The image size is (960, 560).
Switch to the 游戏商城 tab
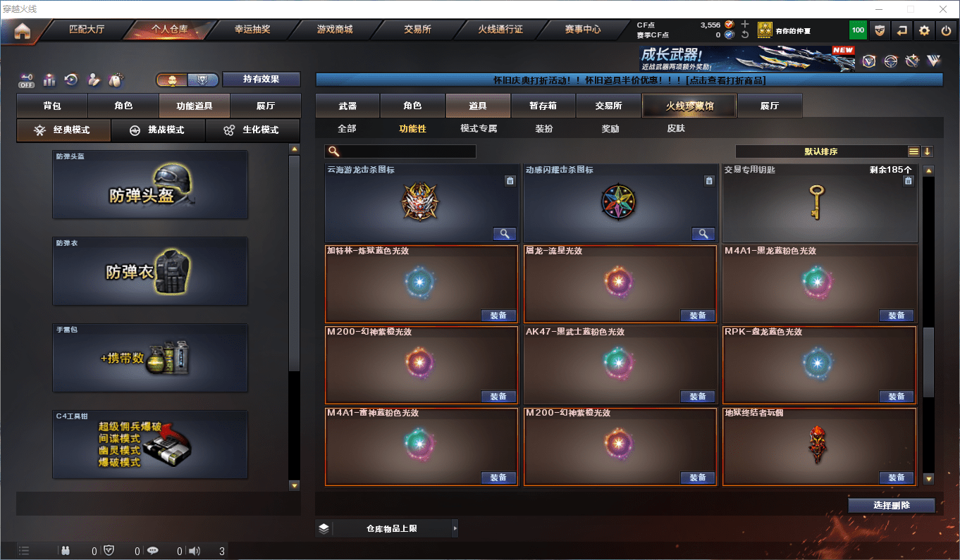coord(335,30)
